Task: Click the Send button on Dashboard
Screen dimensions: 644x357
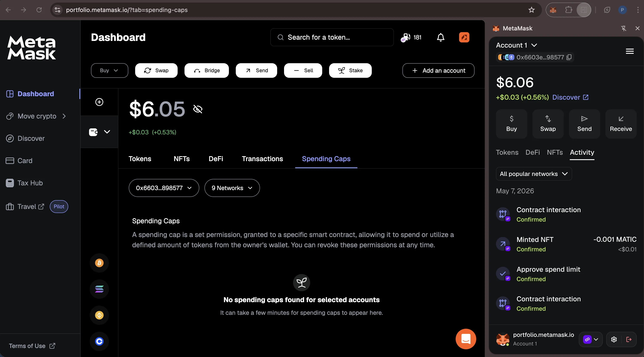Action: point(256,71)
